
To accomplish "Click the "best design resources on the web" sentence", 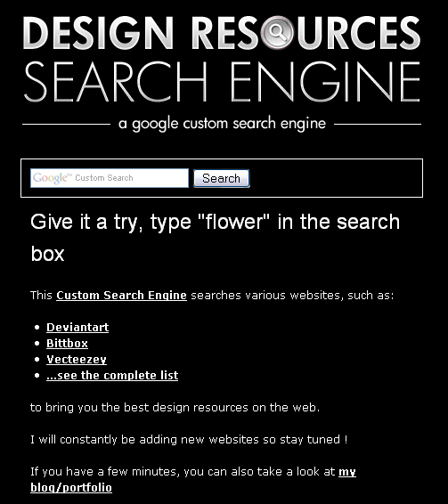I will point(175,407).
